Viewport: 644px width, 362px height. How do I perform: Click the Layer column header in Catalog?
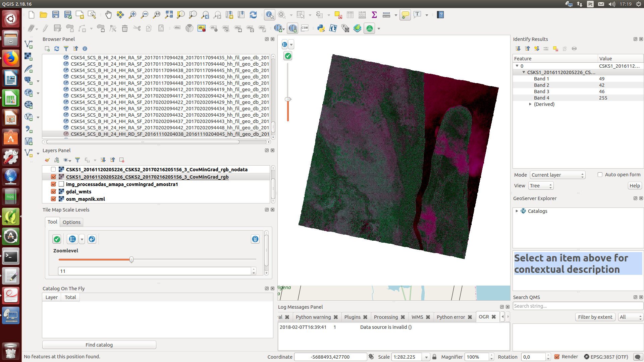[52, 297]
